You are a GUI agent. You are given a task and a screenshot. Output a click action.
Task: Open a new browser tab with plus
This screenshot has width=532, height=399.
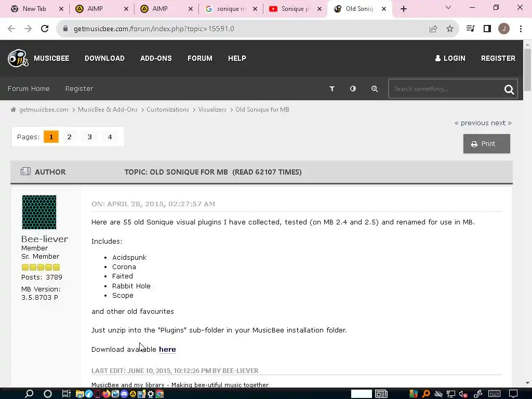click(403, 9)
